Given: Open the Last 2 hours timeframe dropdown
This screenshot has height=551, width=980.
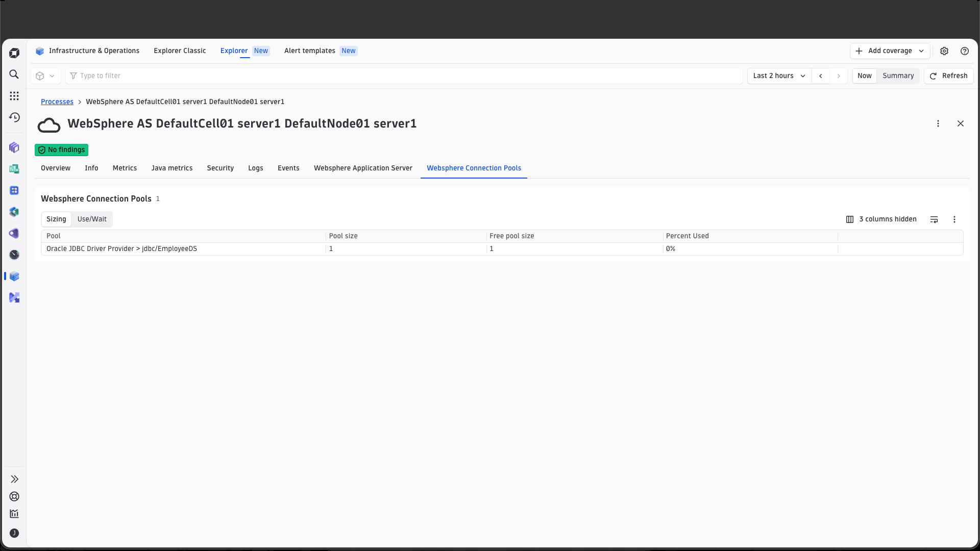Looking at the screenshot, I should [x=779, y=76].
